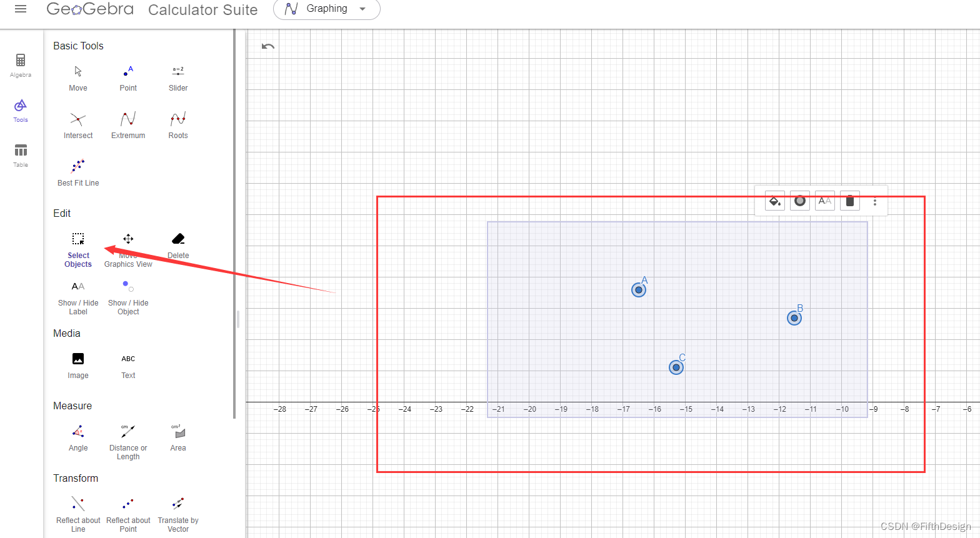Select the Image media tool
980x538 pixels.
click(78, 366)
